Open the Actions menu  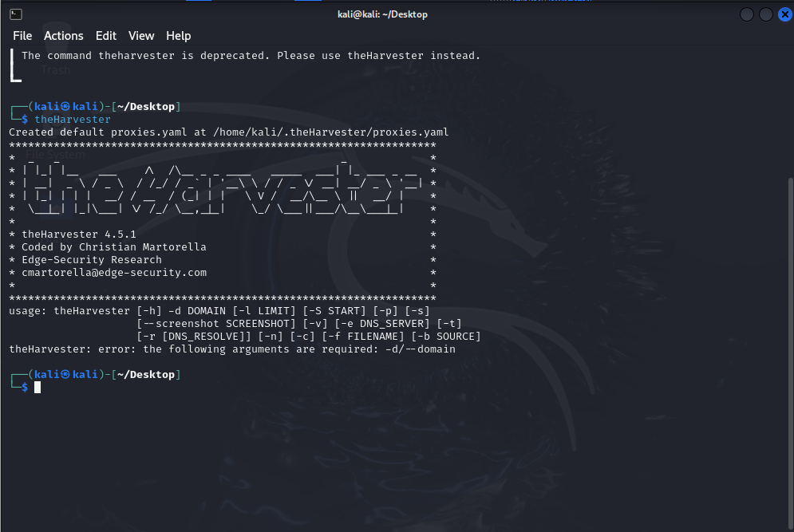(x=63, y=36)
